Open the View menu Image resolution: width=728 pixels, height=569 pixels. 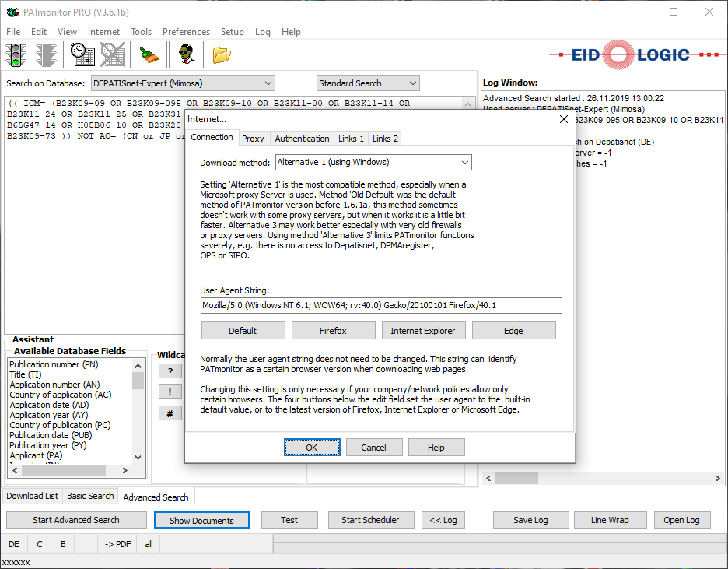click(67, 32)
